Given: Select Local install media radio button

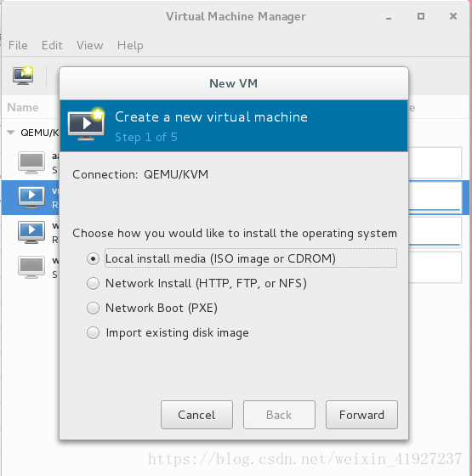Looking at the screenshot, I should point(93,258).
